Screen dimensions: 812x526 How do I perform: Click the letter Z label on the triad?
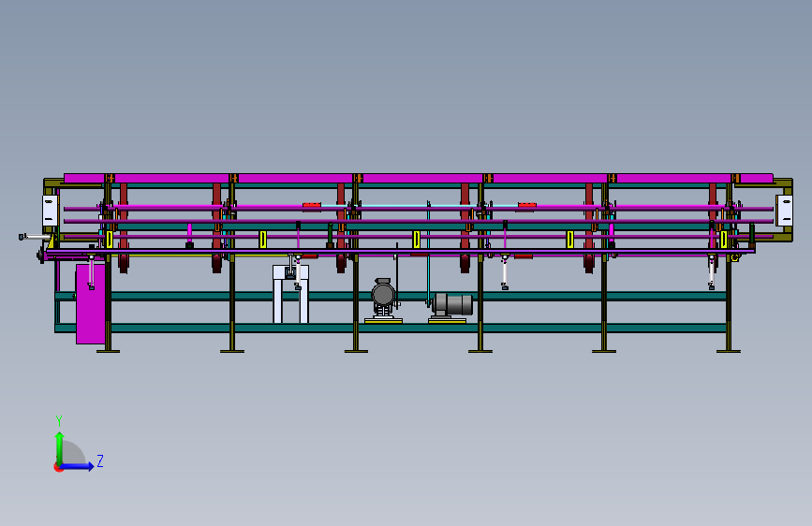[100, 460]
